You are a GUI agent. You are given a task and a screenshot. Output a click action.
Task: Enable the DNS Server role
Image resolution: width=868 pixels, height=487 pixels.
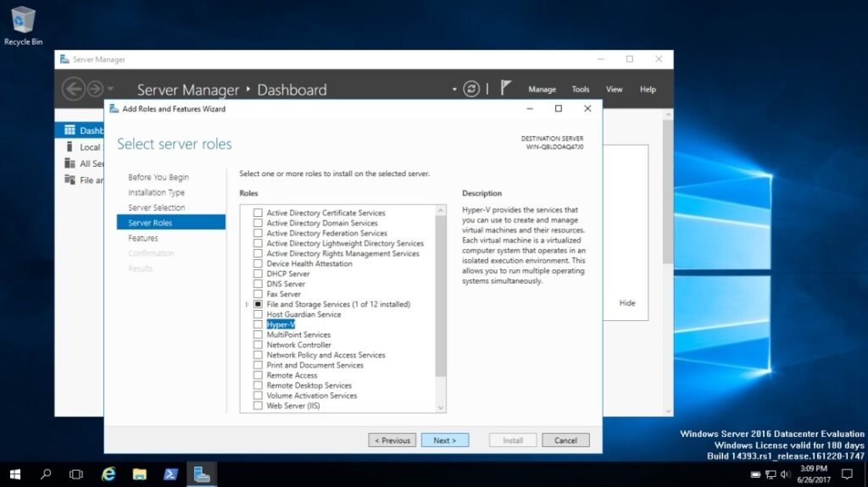coord(258,284)
